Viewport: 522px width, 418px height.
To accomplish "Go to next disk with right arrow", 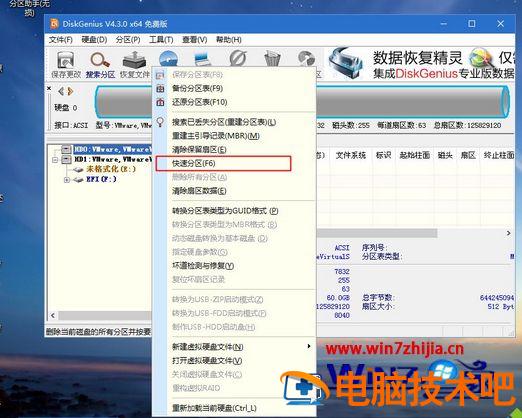I will (70, 91).
